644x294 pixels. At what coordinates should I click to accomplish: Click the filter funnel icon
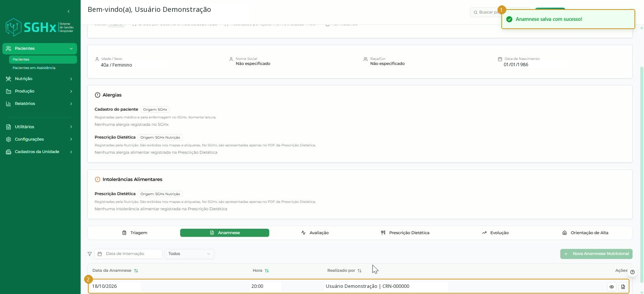(89, 254)
